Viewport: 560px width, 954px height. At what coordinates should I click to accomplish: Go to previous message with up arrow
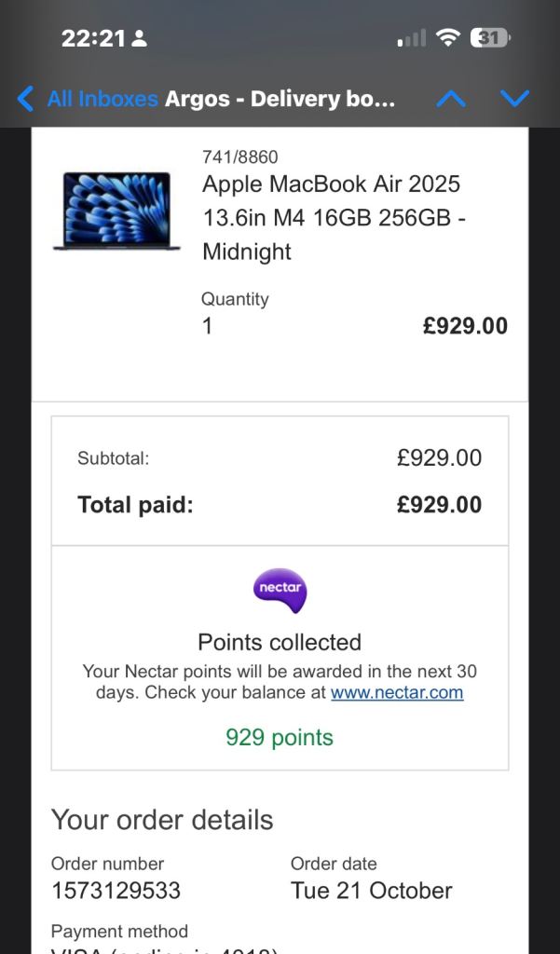point(451,98)
